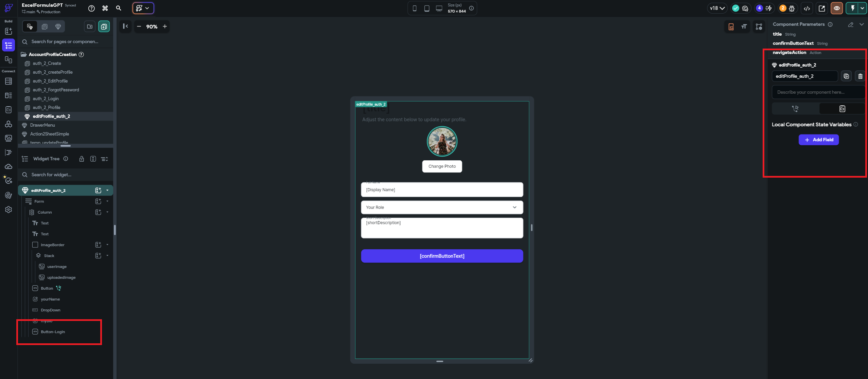868x379 pixels.
Task: Open the Firestore database sidebar icon
Action: click(x=8, y=81)
